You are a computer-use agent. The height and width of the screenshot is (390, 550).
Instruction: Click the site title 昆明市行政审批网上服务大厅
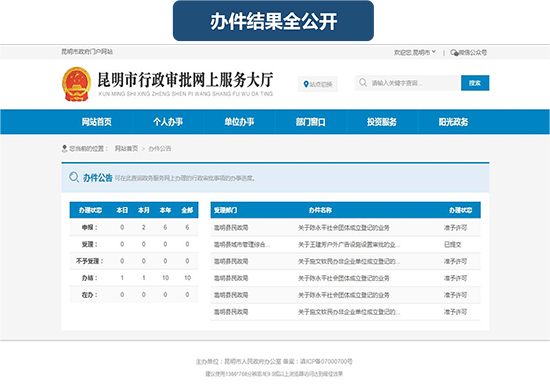[x=185, y=80]
